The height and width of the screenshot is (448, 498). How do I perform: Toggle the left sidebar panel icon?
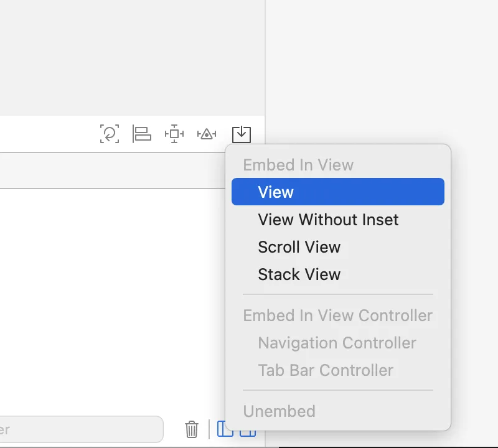click(224, 429)
